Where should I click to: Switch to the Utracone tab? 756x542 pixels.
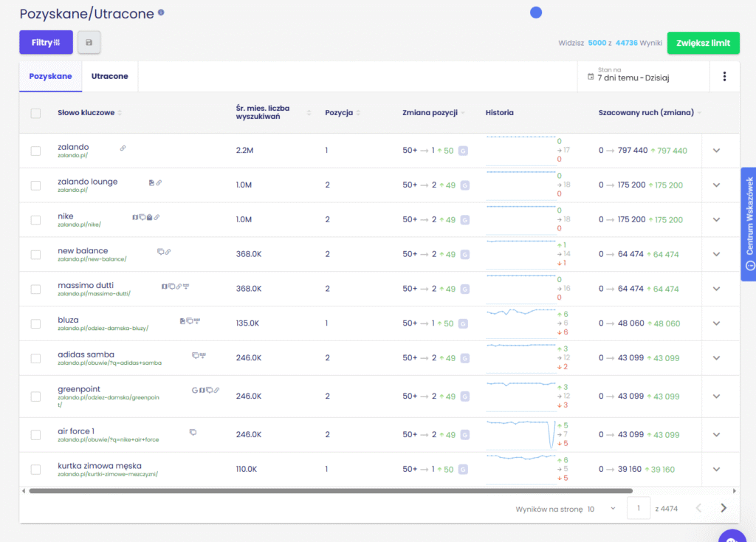[110, 76]
